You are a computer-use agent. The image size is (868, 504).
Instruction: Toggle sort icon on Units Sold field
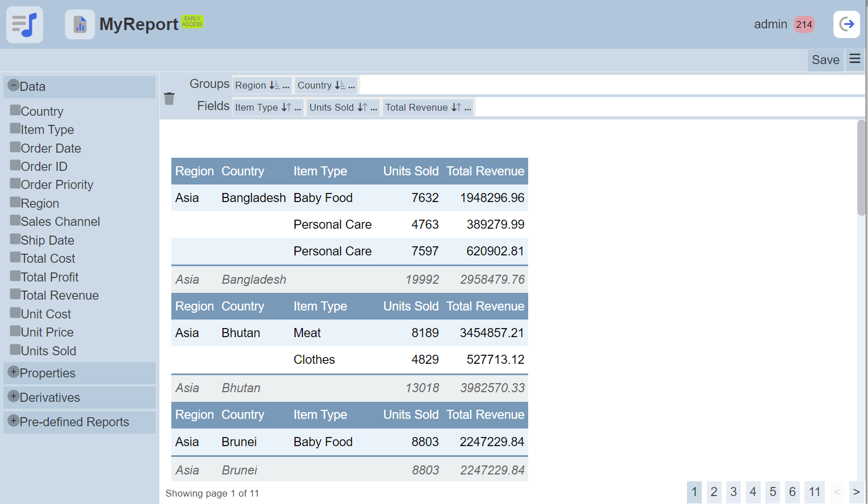tap(362, 107)
